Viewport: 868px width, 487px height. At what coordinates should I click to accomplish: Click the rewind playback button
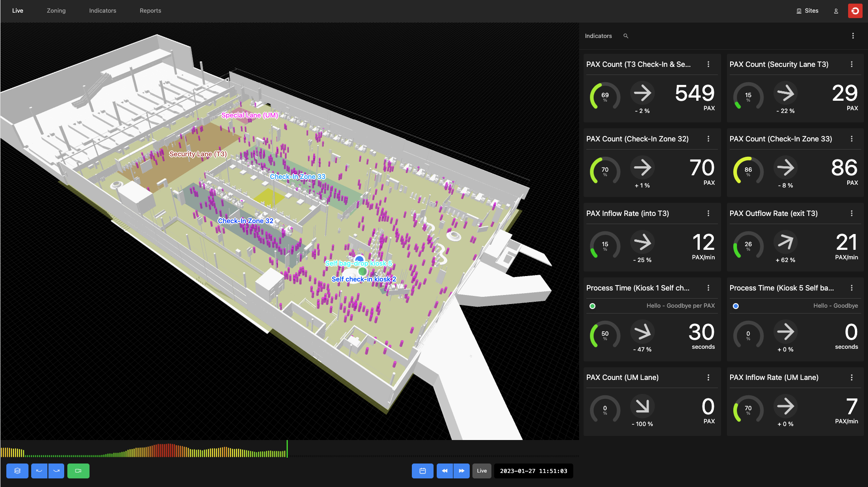click(444, 471)
